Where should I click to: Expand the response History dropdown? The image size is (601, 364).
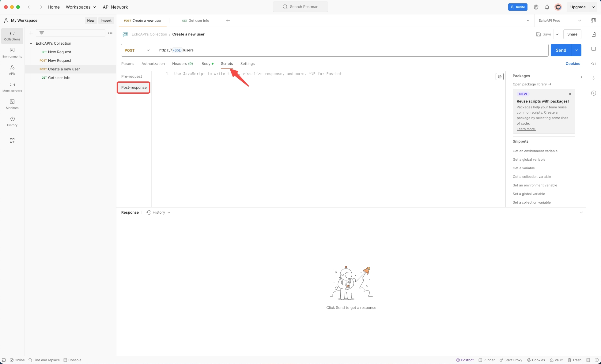[x=158, y=212]
